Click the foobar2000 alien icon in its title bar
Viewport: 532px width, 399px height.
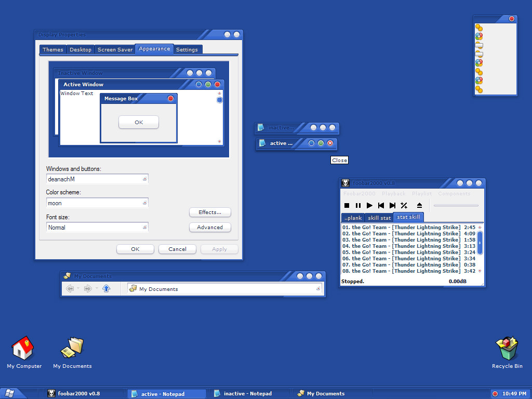coord(345,183)
